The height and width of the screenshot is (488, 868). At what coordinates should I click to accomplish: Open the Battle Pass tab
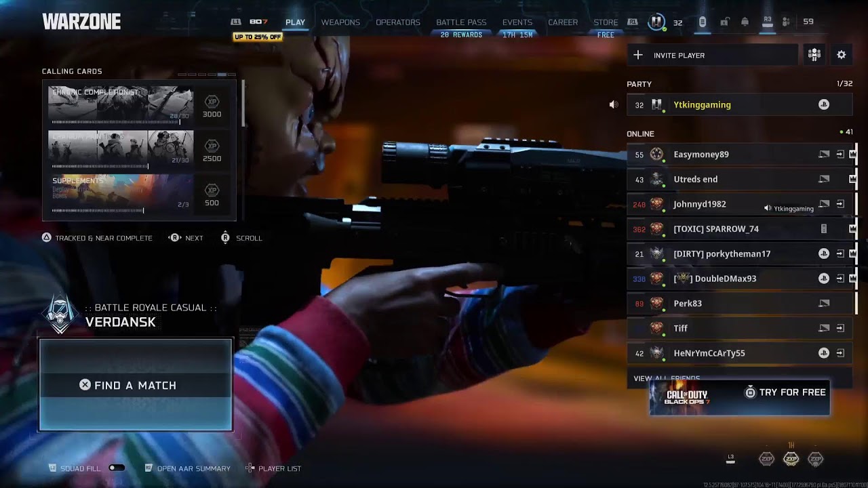[461, 22]
